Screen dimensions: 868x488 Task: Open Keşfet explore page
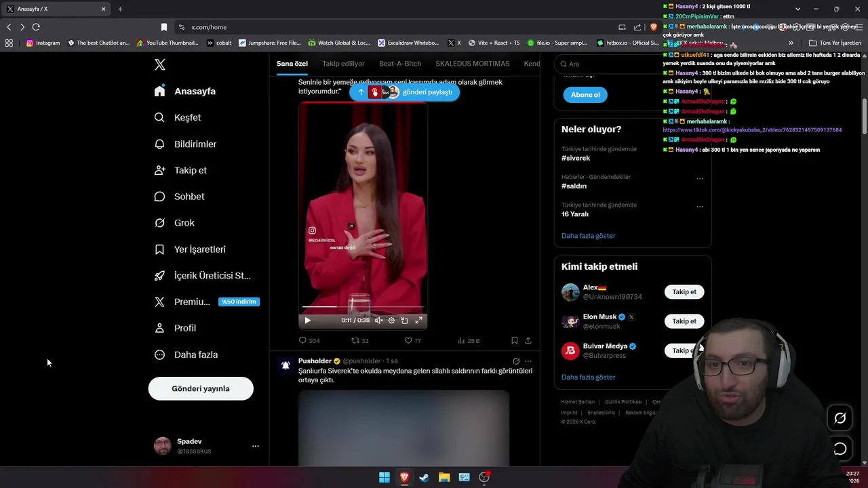178,117
